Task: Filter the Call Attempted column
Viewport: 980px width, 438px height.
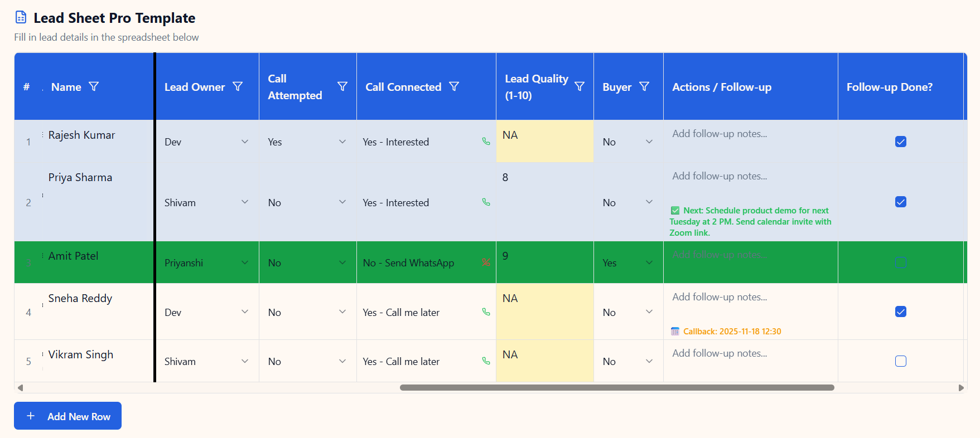Action: pos(342,86)
